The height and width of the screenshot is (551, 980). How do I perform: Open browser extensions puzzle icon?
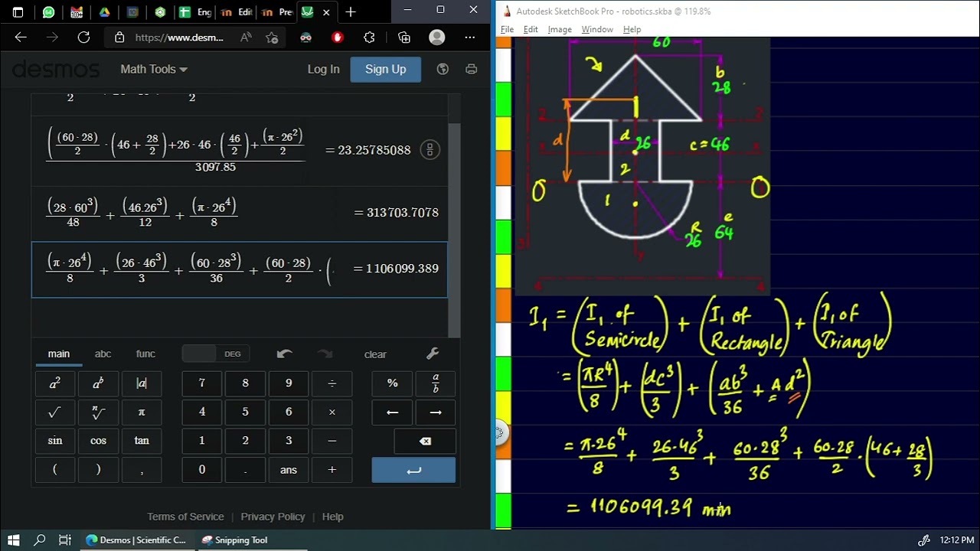pos(370,37)
